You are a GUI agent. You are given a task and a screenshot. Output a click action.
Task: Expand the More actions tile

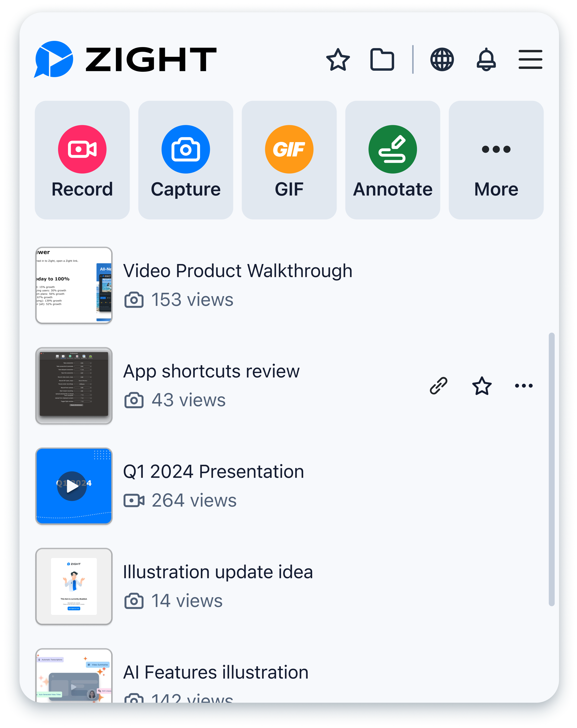(x=496, y=160)
